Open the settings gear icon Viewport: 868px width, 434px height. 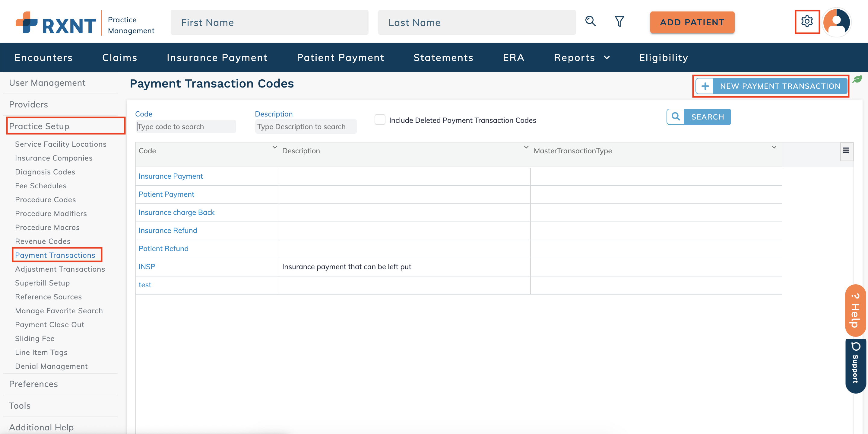(x=807, y=22)
